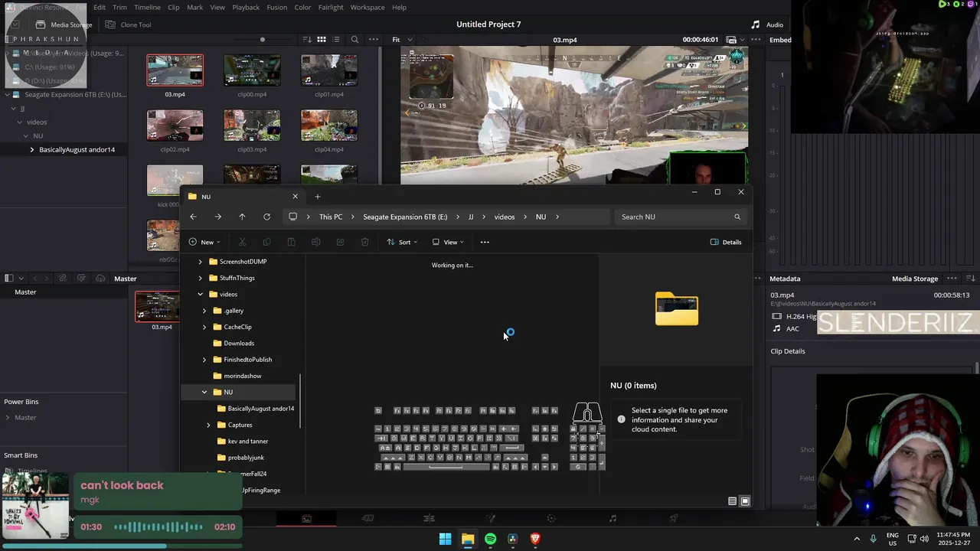Expand the FinishedtoPublish folder in tree
Screen dimensions: 980x551
click(x=204, y=360)
